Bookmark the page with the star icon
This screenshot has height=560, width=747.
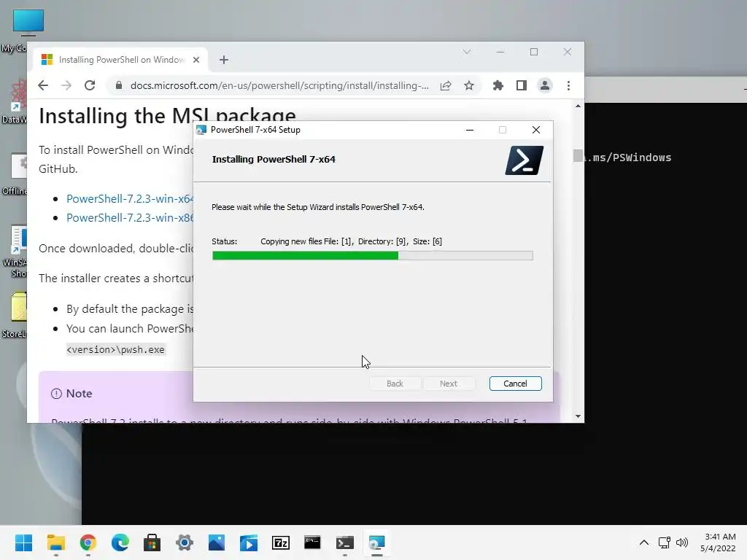pyautogui.click(x=469, y=86)
